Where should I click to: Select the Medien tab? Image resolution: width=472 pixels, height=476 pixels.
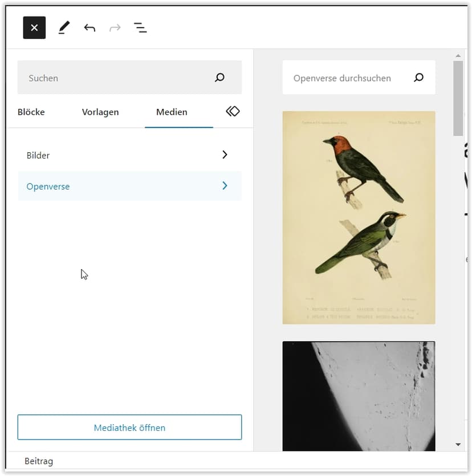[172, 112]
